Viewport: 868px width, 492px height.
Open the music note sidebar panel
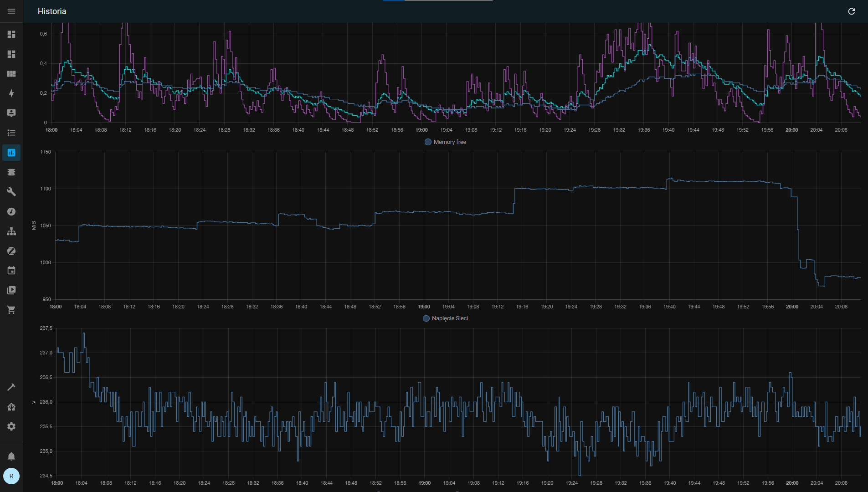pos(11,211)
